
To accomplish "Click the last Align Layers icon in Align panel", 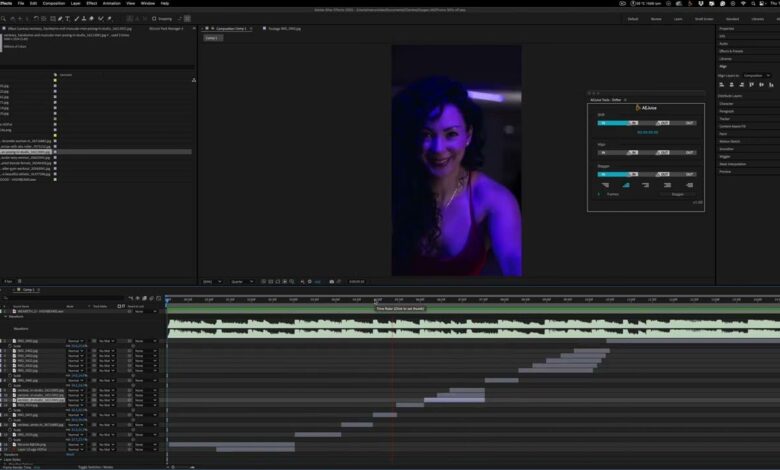I will (771, 85).
